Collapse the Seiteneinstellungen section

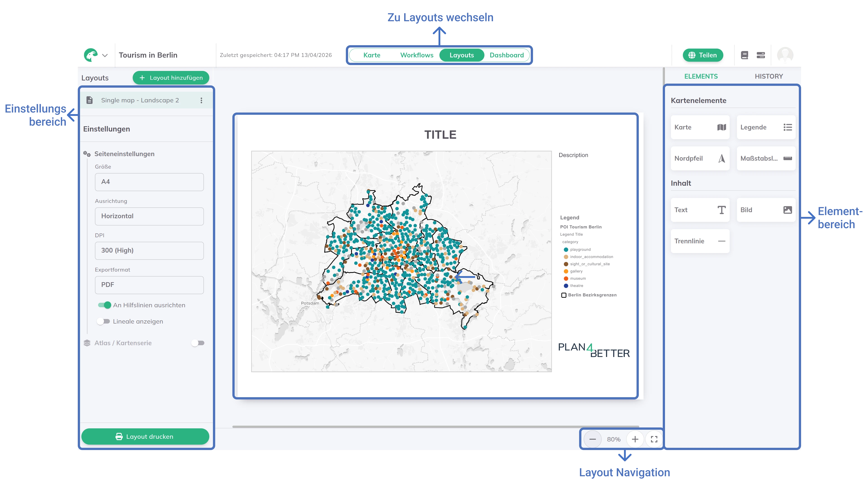point(124,154)
